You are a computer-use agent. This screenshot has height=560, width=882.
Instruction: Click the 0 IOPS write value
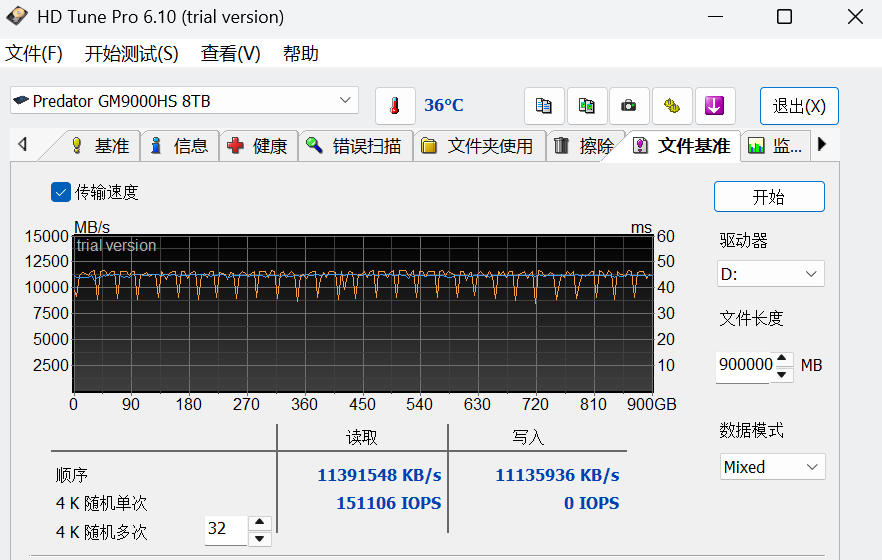[x=591, y=503]
